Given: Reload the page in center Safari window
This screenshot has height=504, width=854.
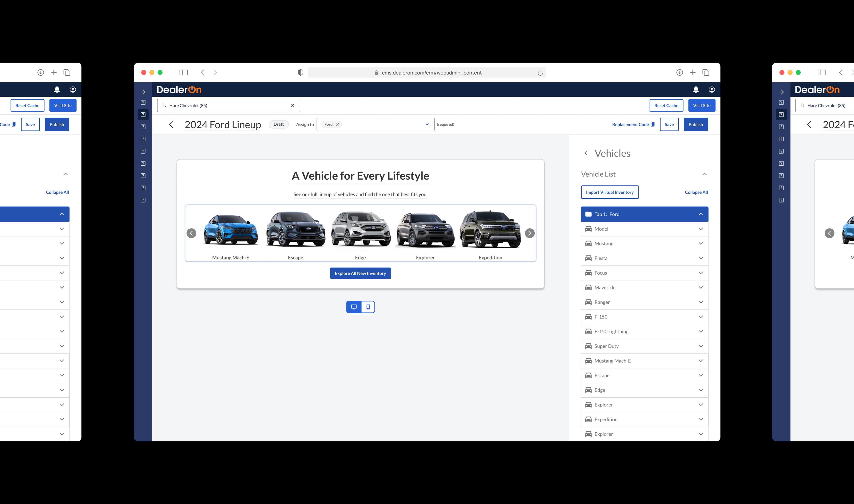Looking at the screenshot, I should click(540, 73).
